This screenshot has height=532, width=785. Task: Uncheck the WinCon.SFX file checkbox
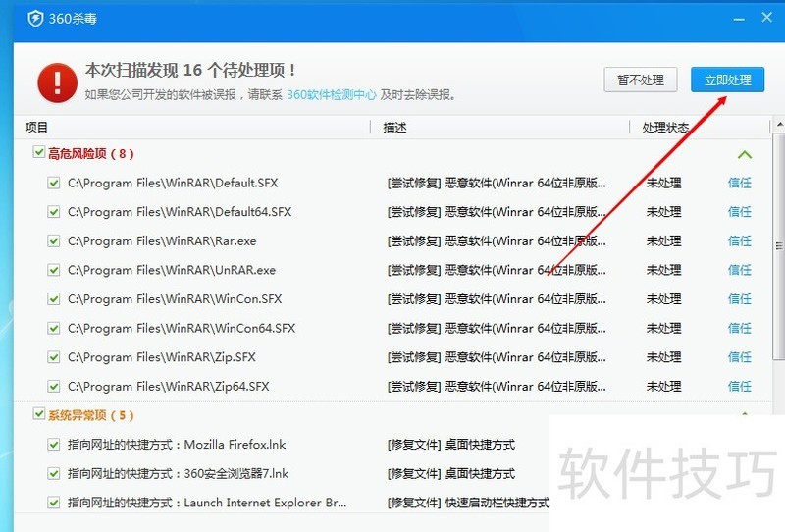click(x=54, y=299)
